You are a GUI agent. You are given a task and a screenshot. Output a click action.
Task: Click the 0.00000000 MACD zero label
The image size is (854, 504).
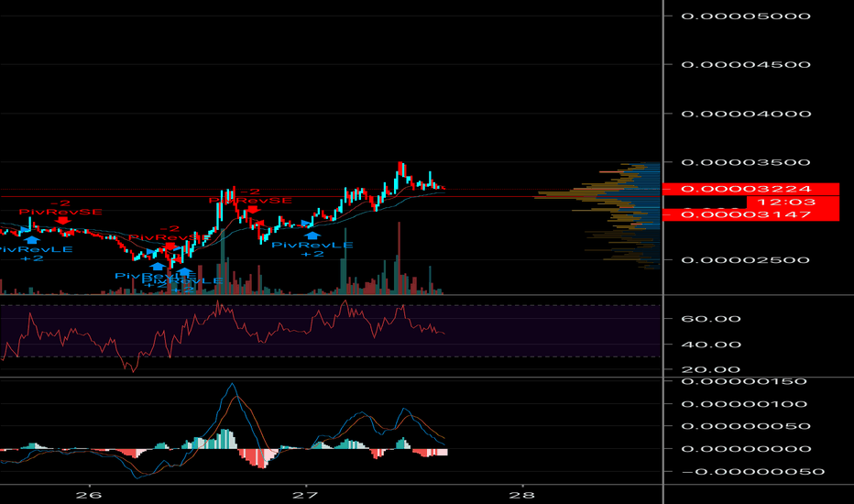(746, 449)
